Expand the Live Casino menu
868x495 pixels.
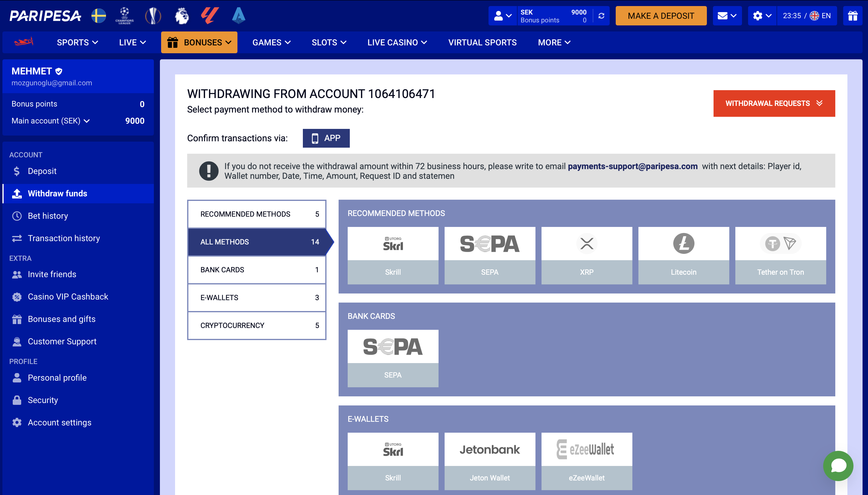pos(397,42)
